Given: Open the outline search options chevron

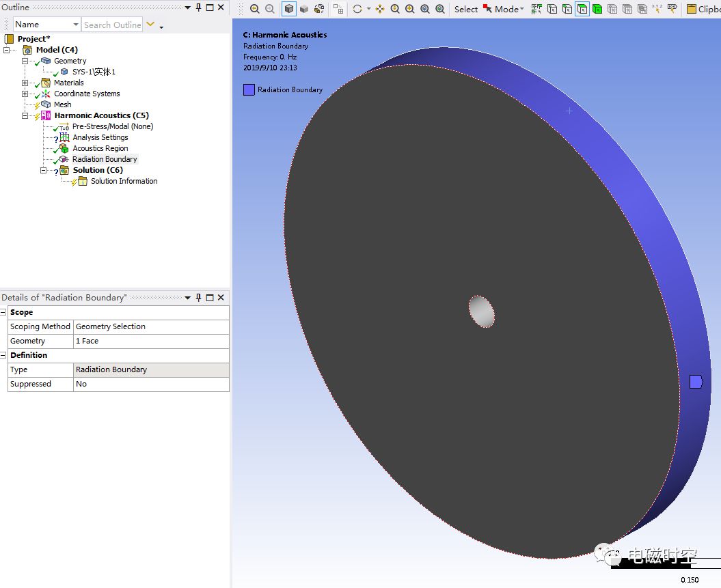Looking at the screenshot, I should click(150, 24).
